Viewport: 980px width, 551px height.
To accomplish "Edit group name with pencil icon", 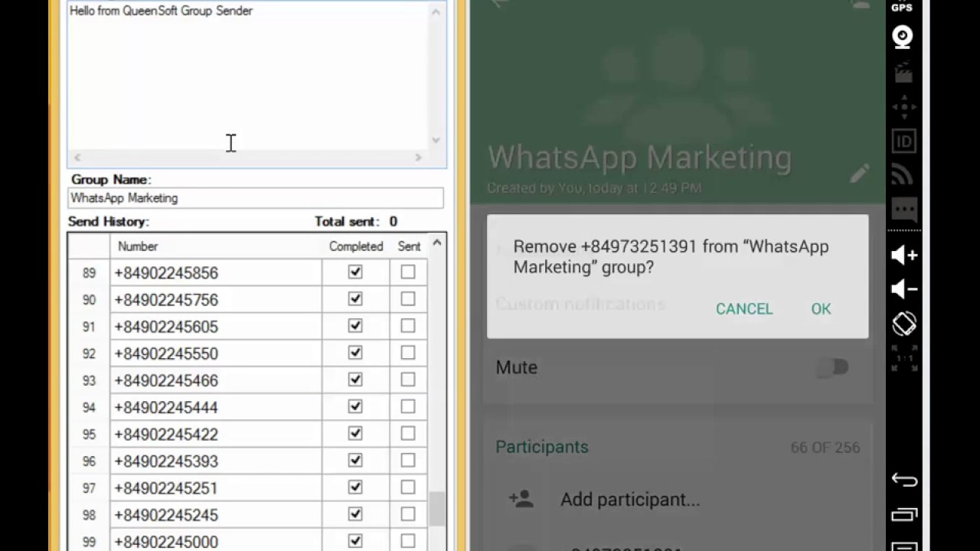I will point(859,173).
